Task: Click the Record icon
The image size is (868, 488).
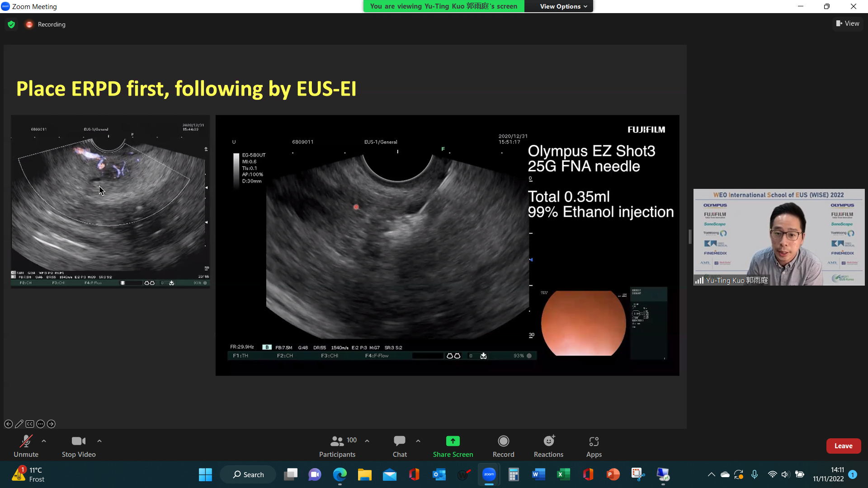Action: point(503,441)
